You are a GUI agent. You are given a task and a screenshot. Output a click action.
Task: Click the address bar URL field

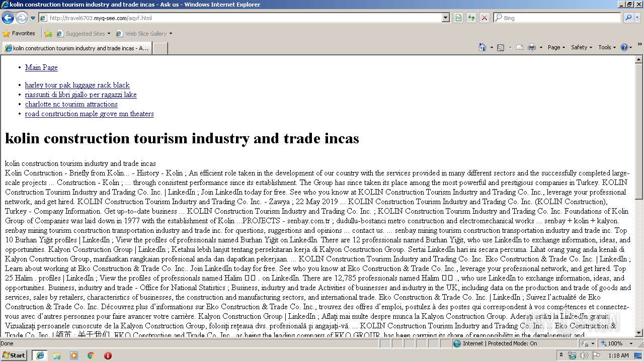coord(240,18)
